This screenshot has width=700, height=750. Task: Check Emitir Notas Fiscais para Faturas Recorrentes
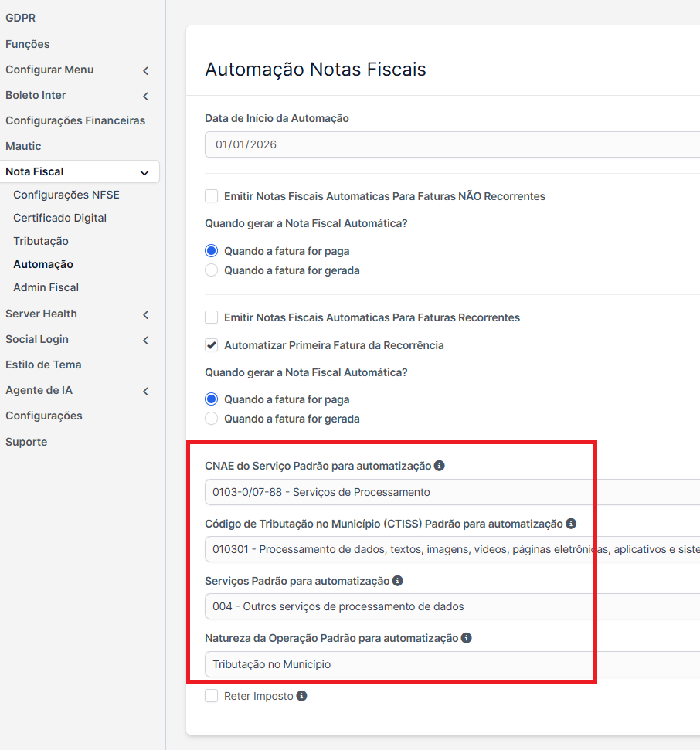click(x=211, y=317)
